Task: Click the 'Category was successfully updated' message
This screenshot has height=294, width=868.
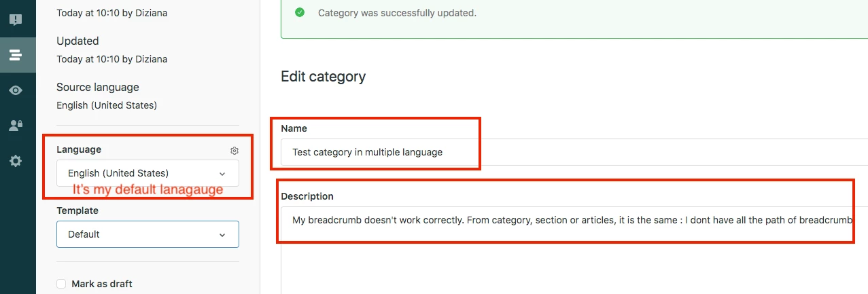Action: 397,13
